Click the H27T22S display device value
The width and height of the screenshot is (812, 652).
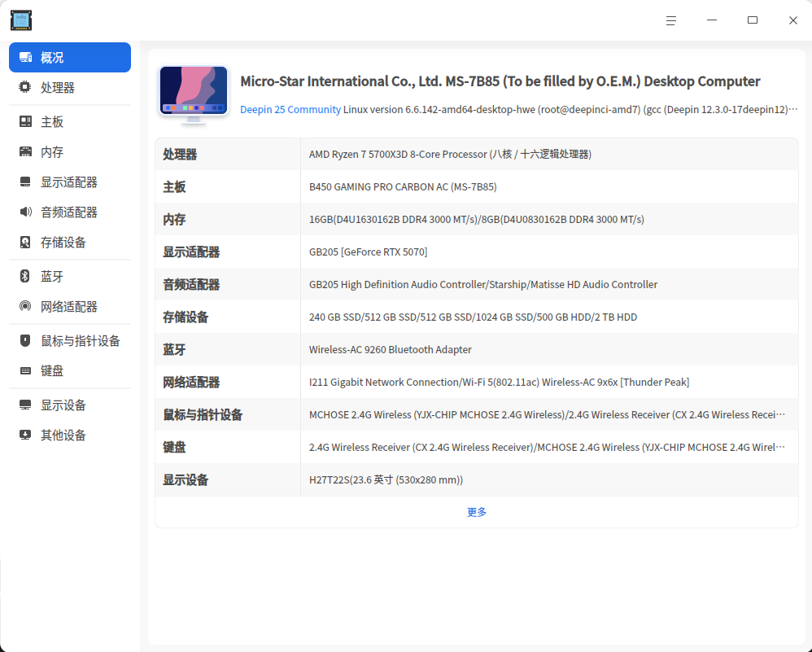pos(386,480)
